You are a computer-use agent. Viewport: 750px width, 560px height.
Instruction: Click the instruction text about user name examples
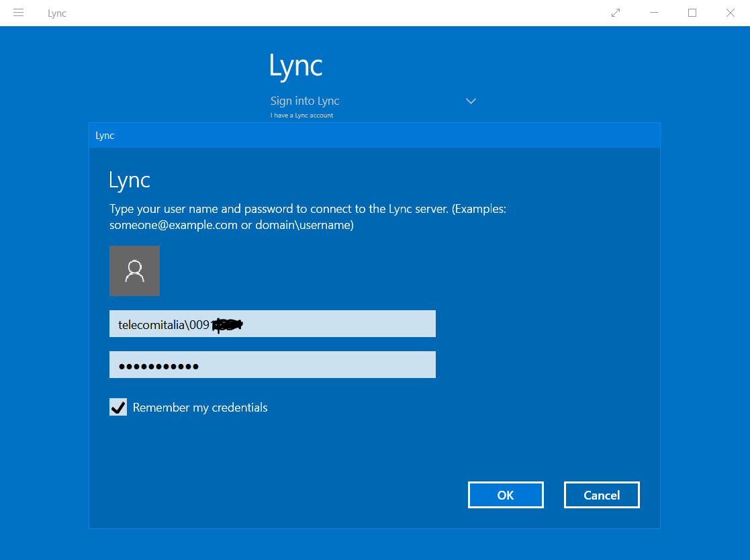pyautogui.click(x=308, y=217)
